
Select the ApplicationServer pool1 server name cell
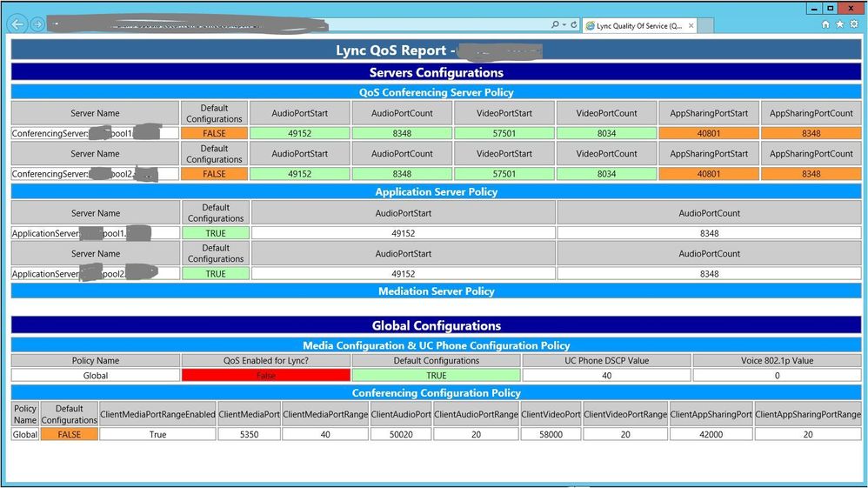click(95, 233)
